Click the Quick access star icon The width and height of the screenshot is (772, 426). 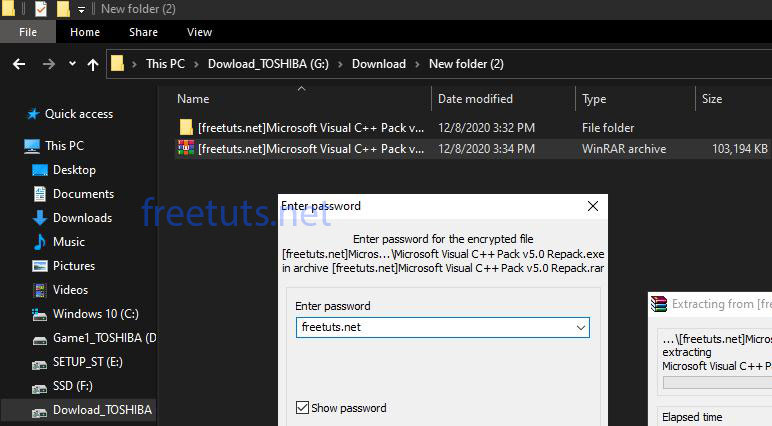click(33, 114)
